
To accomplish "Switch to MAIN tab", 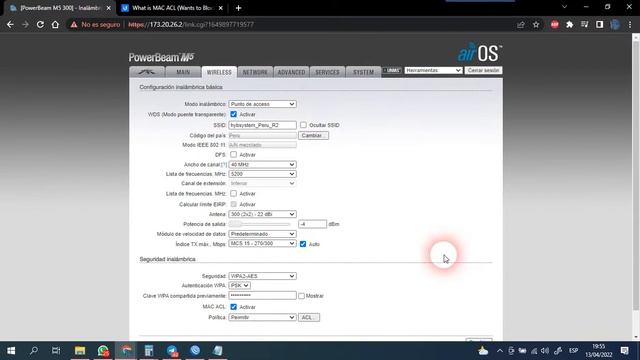I will pos(183,72).
